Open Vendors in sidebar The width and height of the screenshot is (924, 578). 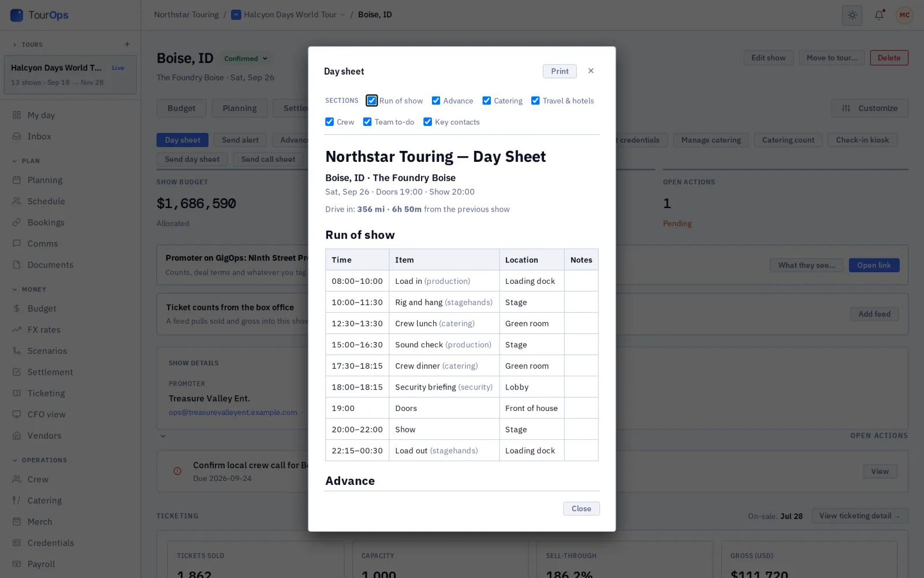click(x=44, y=436)
